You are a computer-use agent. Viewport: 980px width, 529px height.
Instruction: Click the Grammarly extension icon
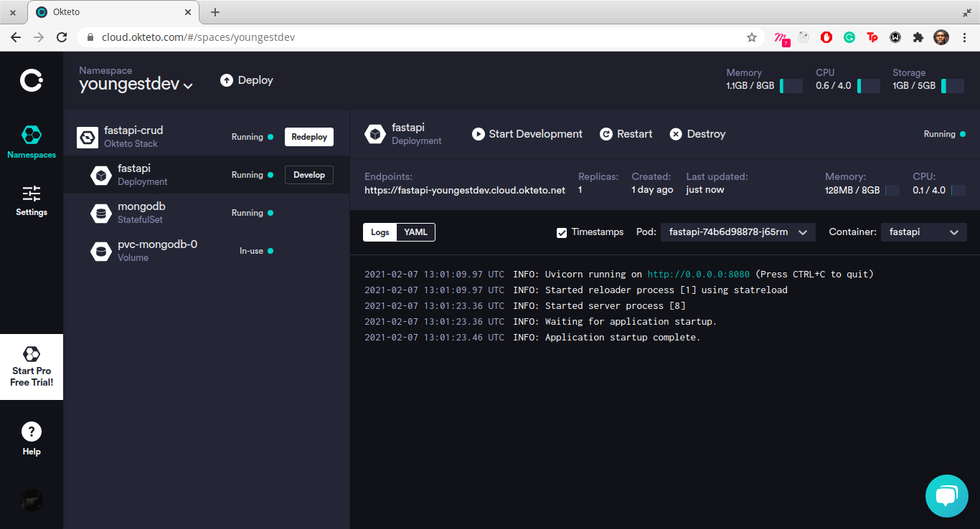(849, 37)
